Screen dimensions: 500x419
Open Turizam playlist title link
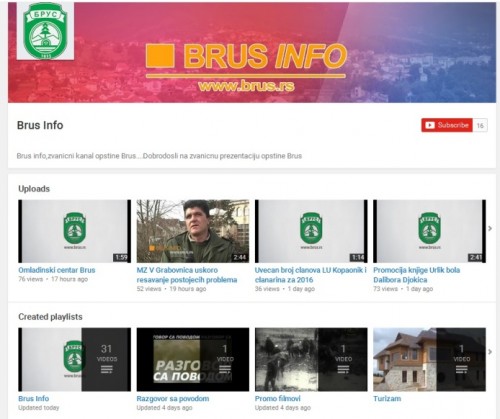(387, 399)
